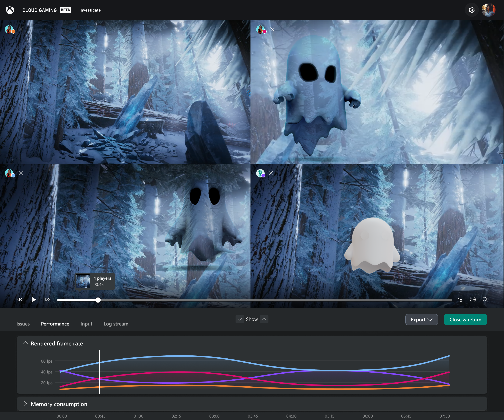This screenshot has width=504, height=420.
Task: Click the rewind playback icon
Action: 20,300
